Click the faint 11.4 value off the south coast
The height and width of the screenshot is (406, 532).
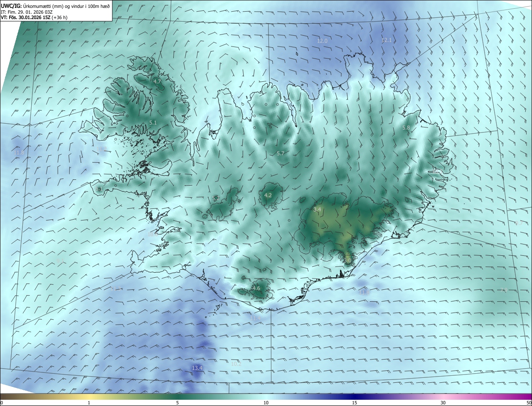[256, 318]
